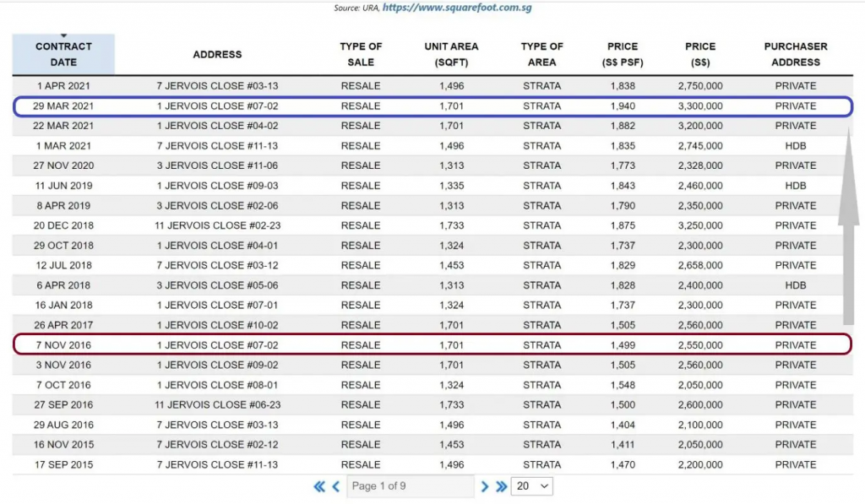Click address 1 JERVOIS CLOSE #07-01
Viewport: 865px width, 504px height.
[217, 305]
